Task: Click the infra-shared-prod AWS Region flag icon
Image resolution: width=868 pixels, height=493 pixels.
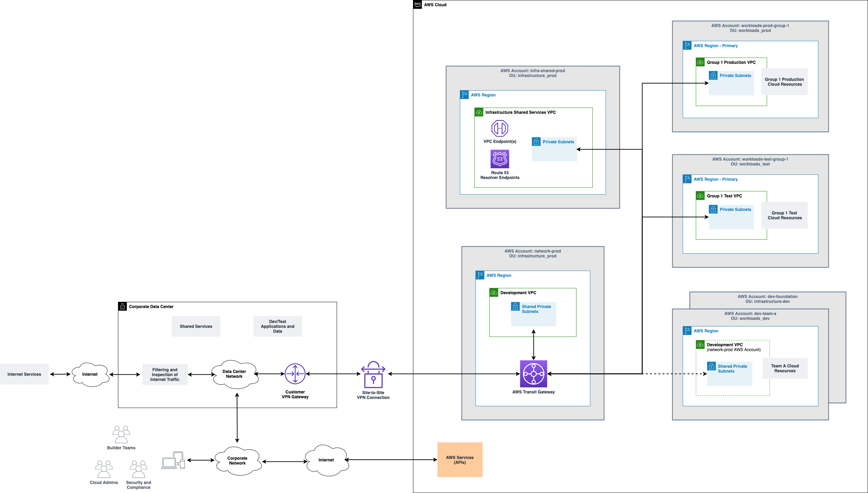Action: click(464, 95)
